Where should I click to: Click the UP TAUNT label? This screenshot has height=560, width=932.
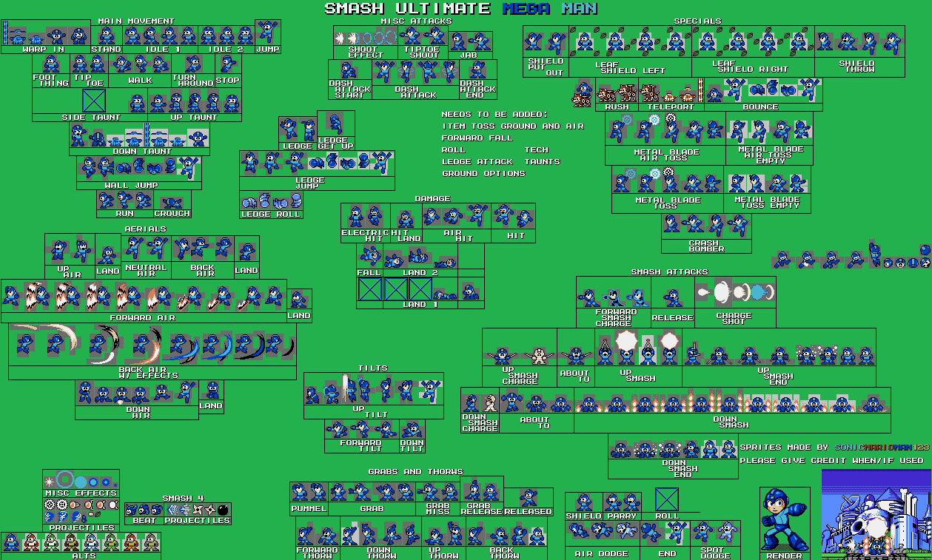pyautogui.click(x=192, y=117)
